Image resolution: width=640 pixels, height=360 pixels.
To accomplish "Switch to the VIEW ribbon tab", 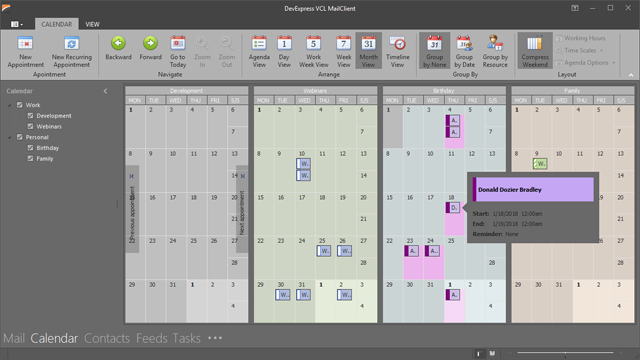I will pos(92,24).
